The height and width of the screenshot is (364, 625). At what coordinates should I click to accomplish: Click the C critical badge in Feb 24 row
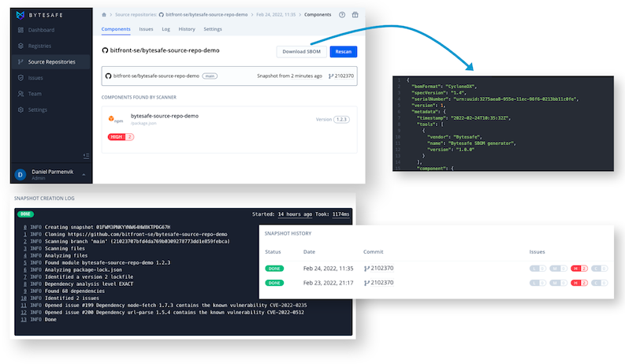click(600, 269)
